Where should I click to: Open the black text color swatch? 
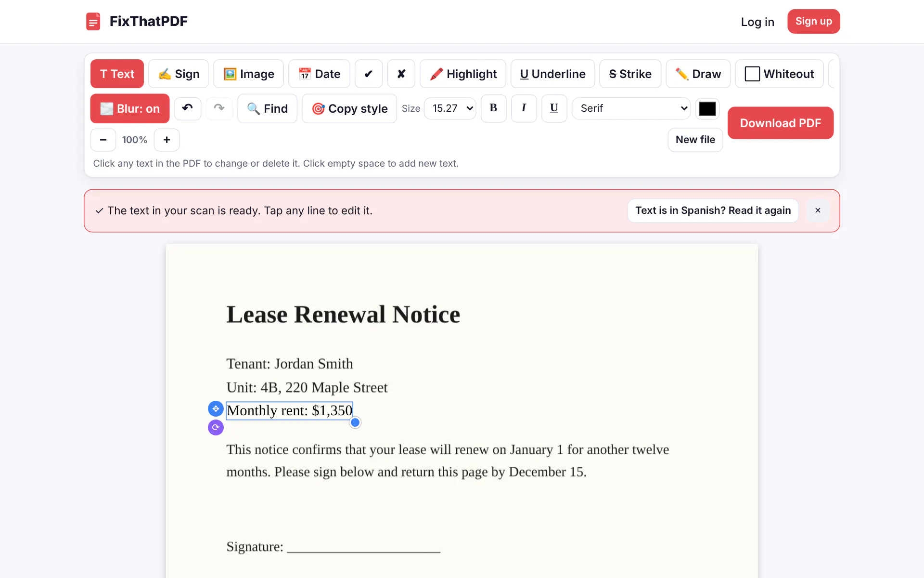click(x=707, y=108)
